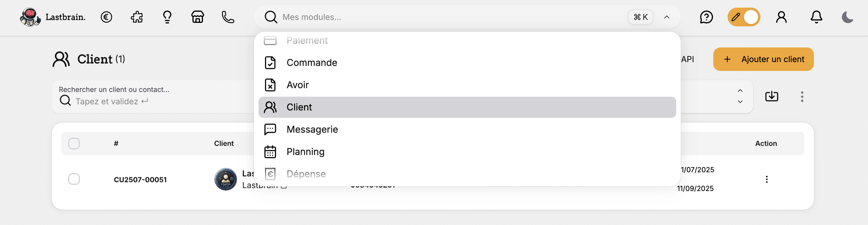Image resolution: width=868 pixels, height=225 pixels.
Task: Click the Ajouter un client button
Action: click(x=763, y=59)
